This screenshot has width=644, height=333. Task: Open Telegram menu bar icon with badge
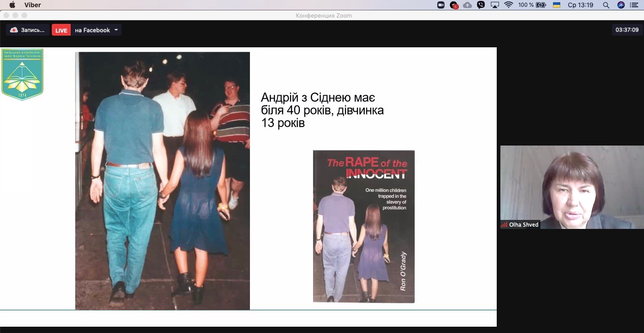click(x=454, y=5)
